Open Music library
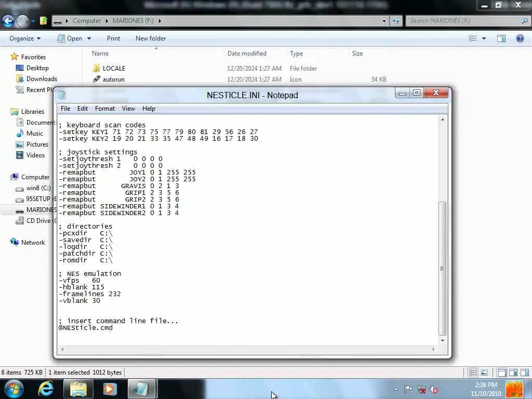Viewport: 532px width, 399px height. (x=35, y=134)
